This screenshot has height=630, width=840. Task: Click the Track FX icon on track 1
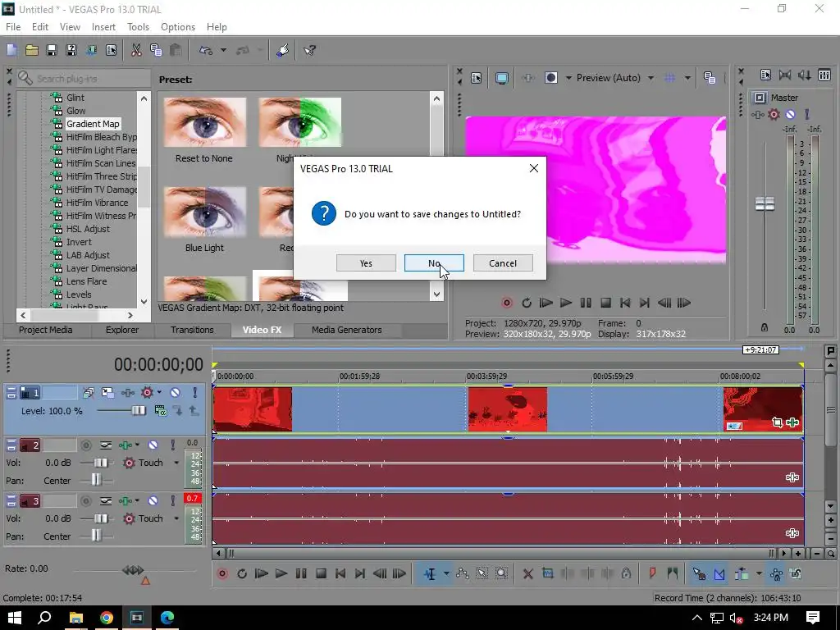(127, 393)
